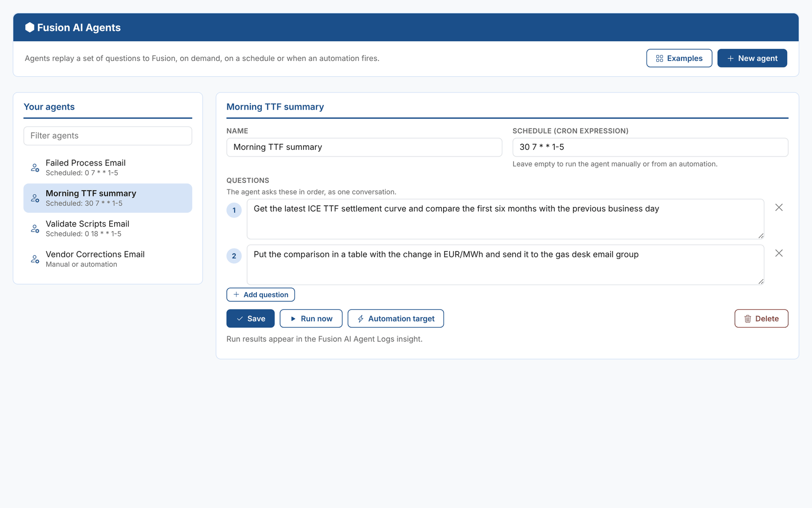
Task: Add question to the agent
Action: [260, 295]
